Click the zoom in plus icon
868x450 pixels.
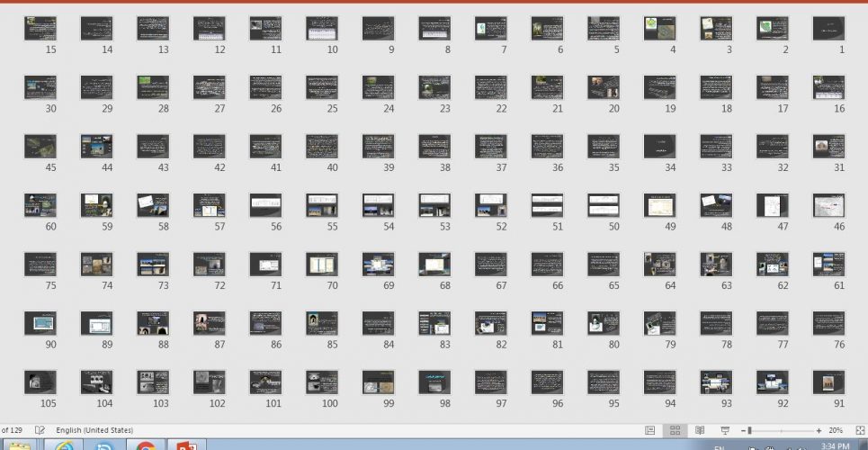point(819,430)
